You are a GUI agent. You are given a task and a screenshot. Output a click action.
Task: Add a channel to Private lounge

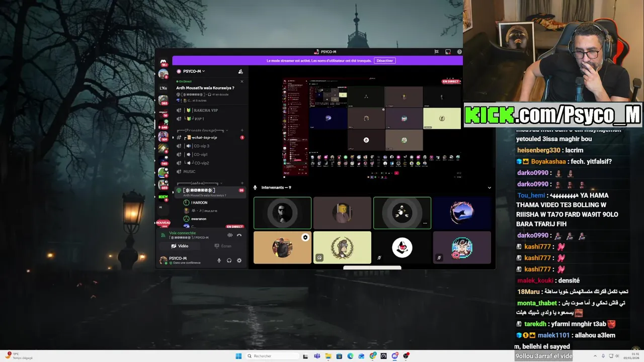pyautogui.click(x=242, y=130)
